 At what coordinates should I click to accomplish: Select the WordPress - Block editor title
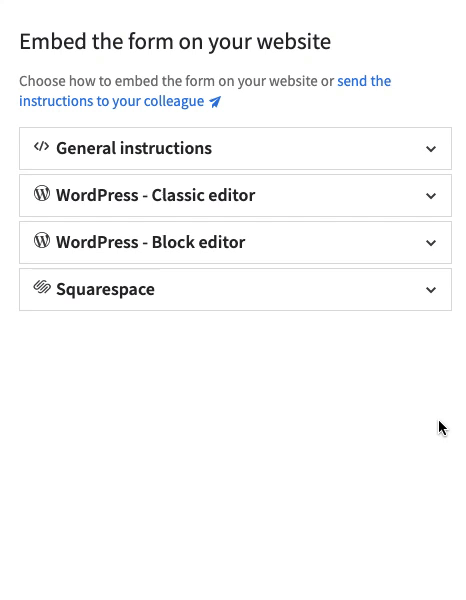click(x=150, y=242)
